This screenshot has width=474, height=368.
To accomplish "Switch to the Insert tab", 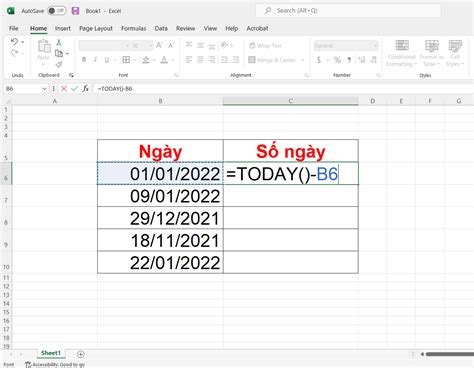I will (x=63, y=28).
